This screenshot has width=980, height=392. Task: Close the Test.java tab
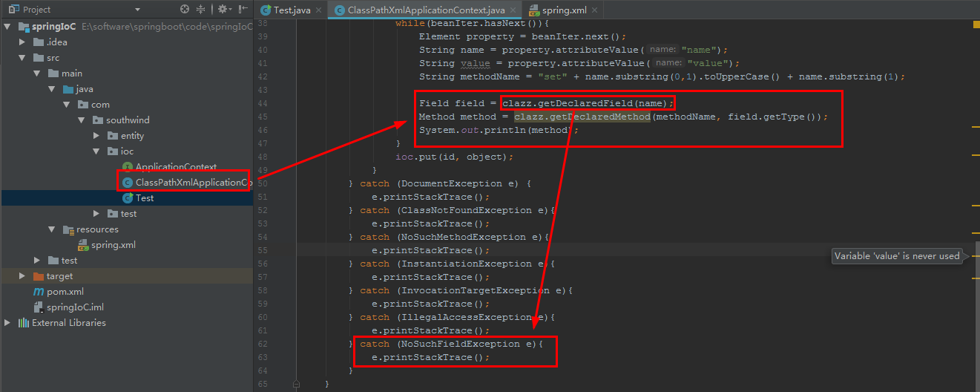click(318, 10)
